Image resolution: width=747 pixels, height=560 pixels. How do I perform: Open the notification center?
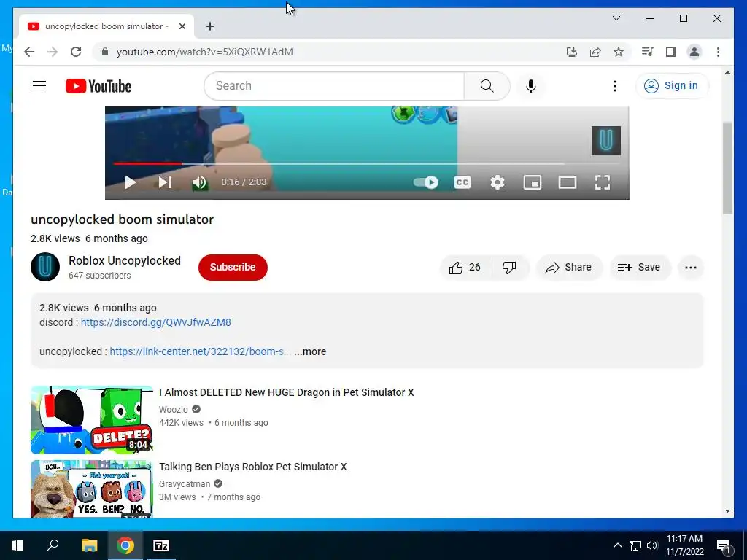(x=724, y=545)
